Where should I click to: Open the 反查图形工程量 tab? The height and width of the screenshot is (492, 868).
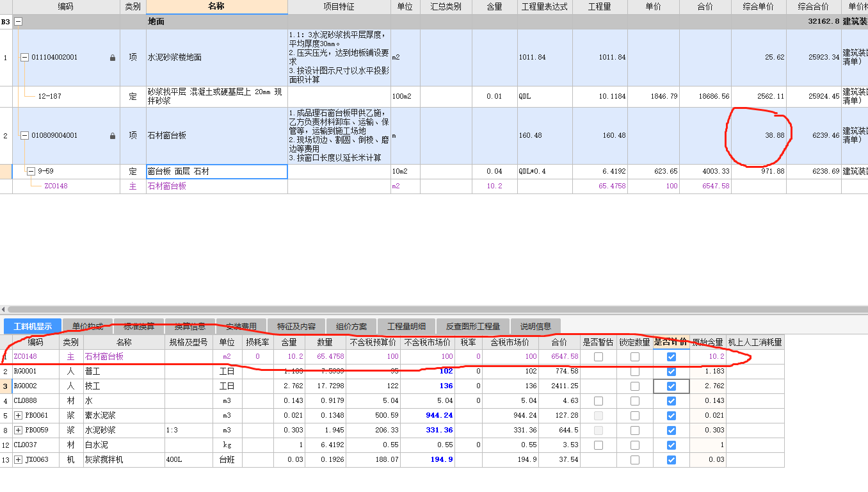473,327
